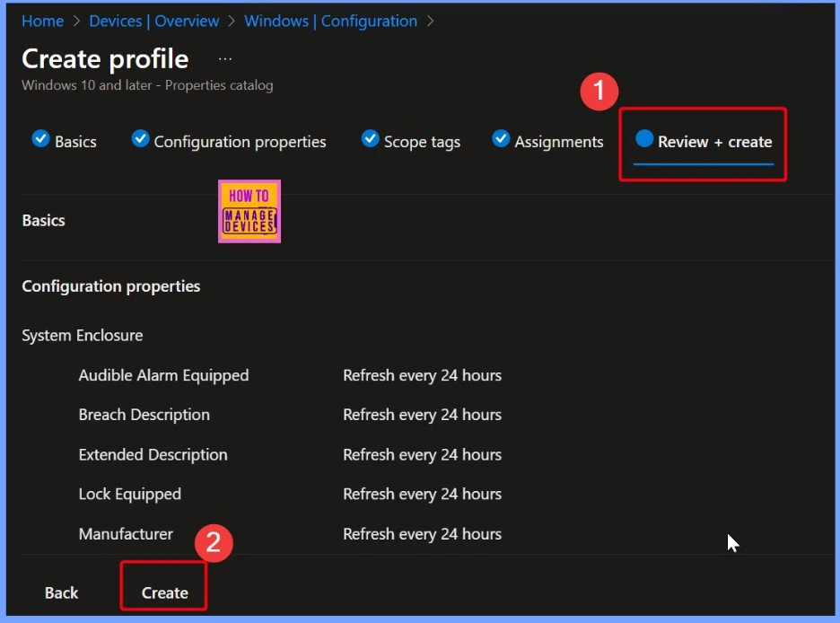The image size is (840, 623).
Task: Click refresh value for Breach Description
Action: tap(422, 415)
